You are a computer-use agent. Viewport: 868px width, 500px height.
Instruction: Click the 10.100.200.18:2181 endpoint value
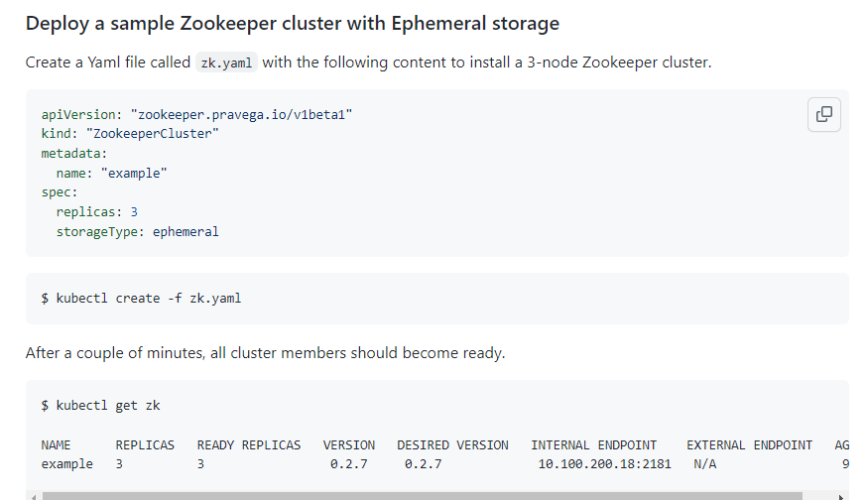604,464
